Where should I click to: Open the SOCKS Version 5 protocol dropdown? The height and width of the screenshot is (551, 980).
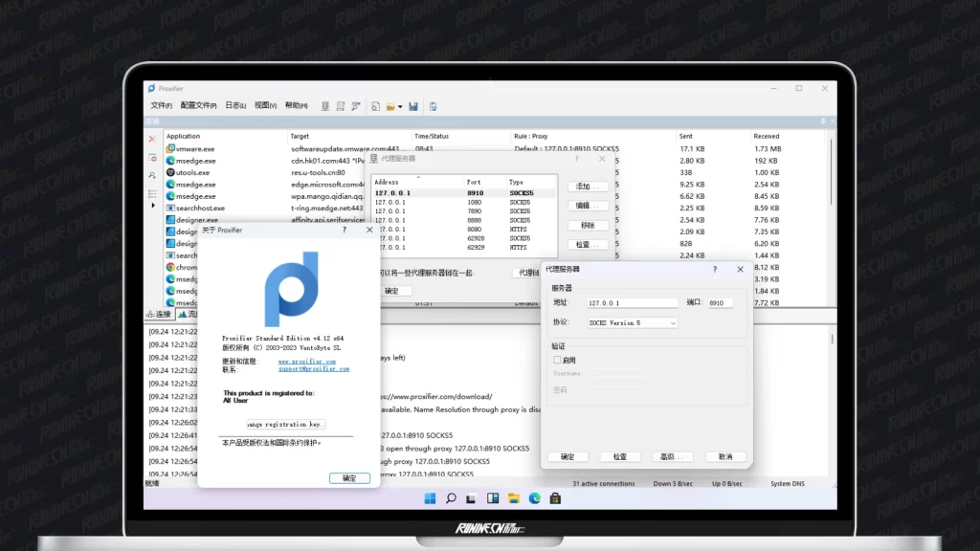[632, 323]
